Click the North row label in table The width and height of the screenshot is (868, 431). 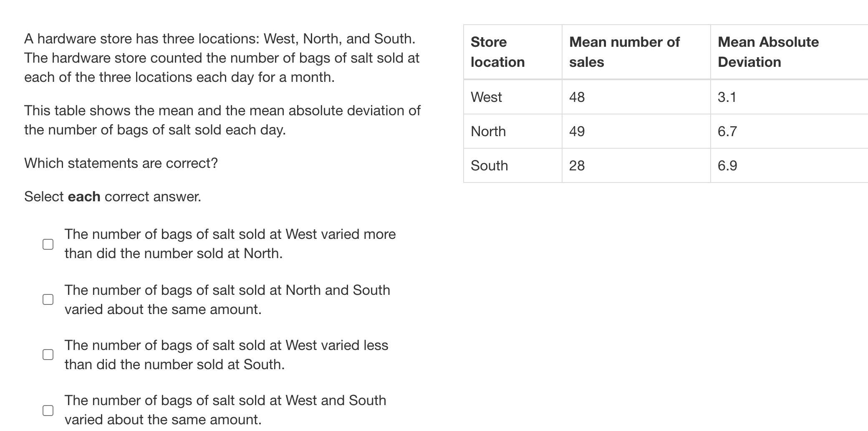pos(488,131)
